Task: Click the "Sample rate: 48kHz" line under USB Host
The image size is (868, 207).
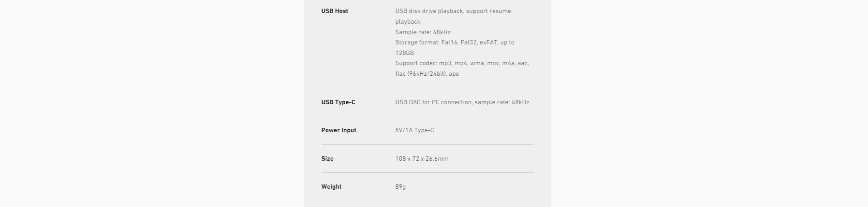Action: pyautogui.click(x=423, y=32)
